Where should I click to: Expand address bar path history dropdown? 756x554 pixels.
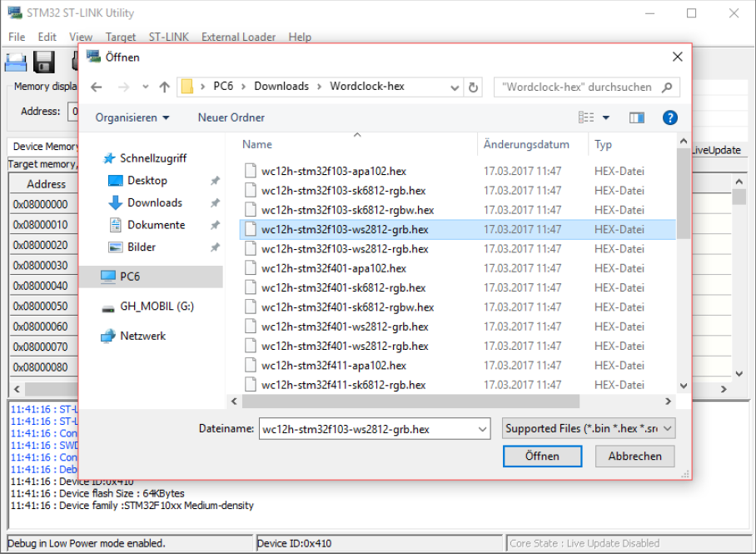tap(454, 87)
